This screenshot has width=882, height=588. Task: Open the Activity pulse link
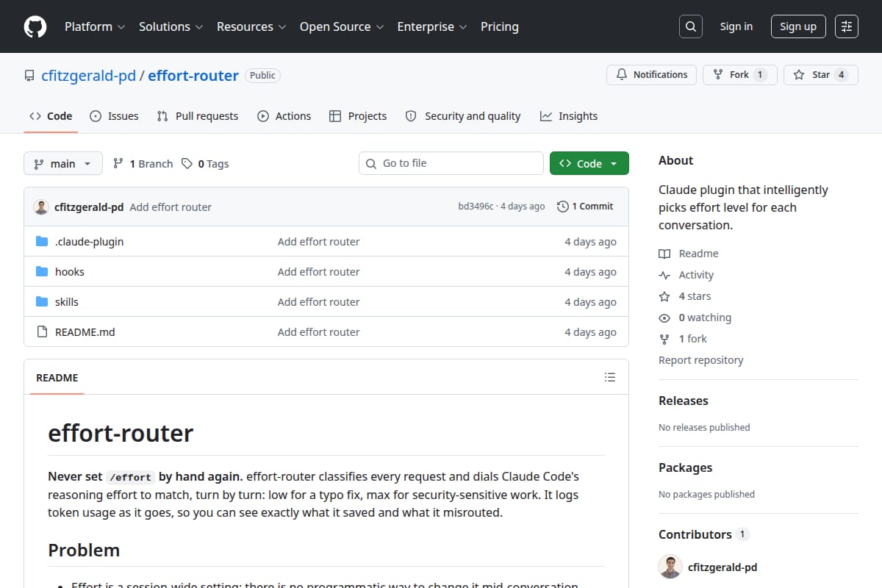(686, 275)
